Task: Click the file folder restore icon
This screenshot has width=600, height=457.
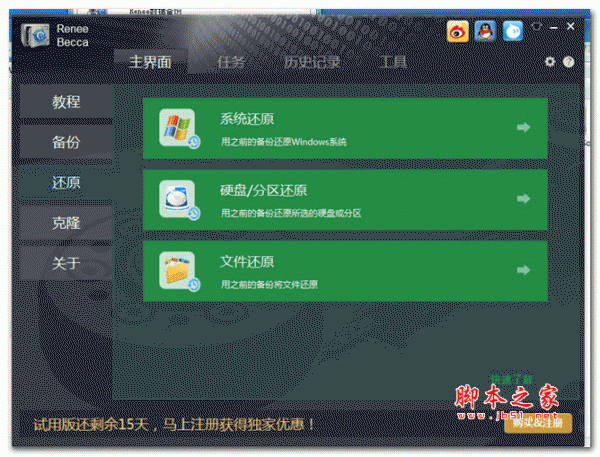Action: pyautogui.click(x=179, y=271)
